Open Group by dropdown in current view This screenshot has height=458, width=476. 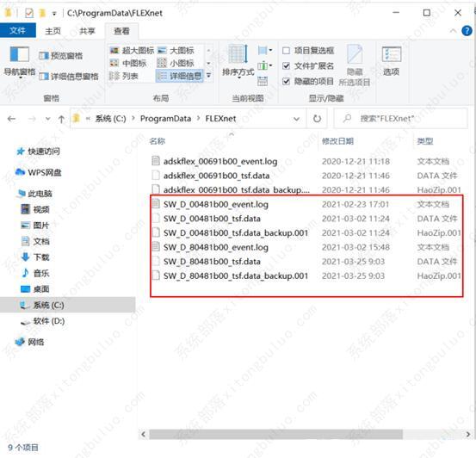(x=265, y=50)
